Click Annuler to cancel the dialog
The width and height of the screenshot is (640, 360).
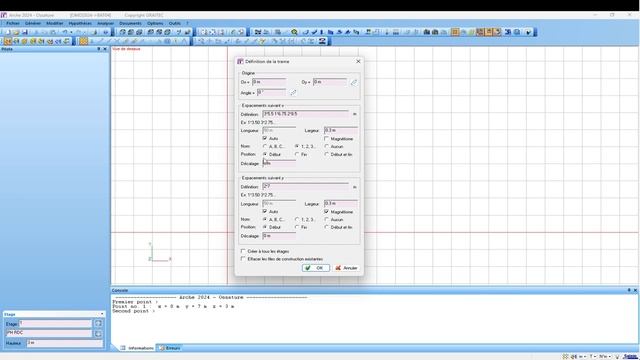[x=347, y=268]
